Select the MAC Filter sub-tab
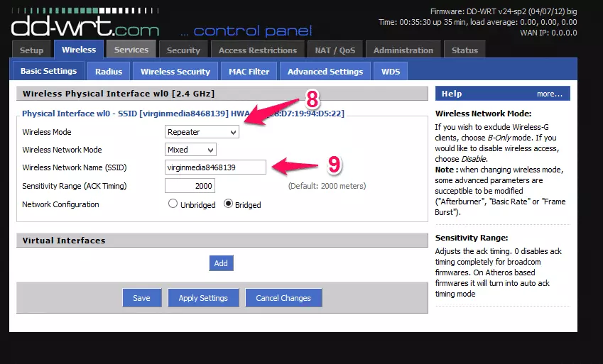Image resolution: width=603 pixels, height=364 pixels. [x=249, y=71]
